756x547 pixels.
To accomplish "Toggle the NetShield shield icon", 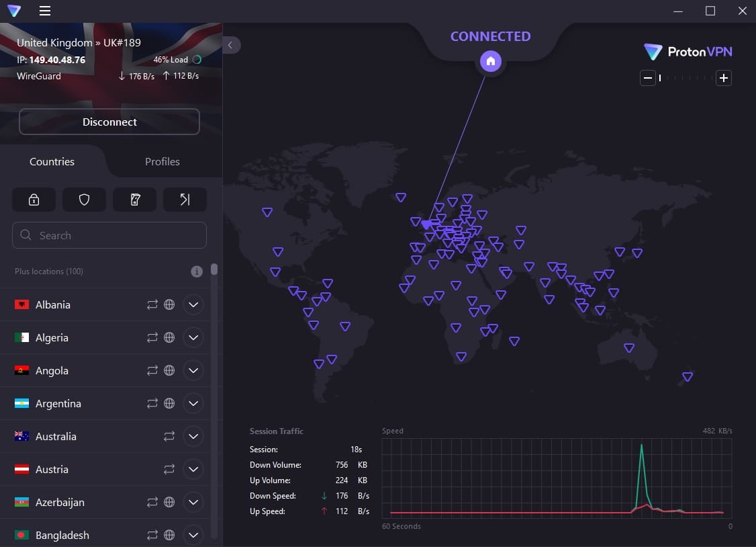I will [85, 200].
